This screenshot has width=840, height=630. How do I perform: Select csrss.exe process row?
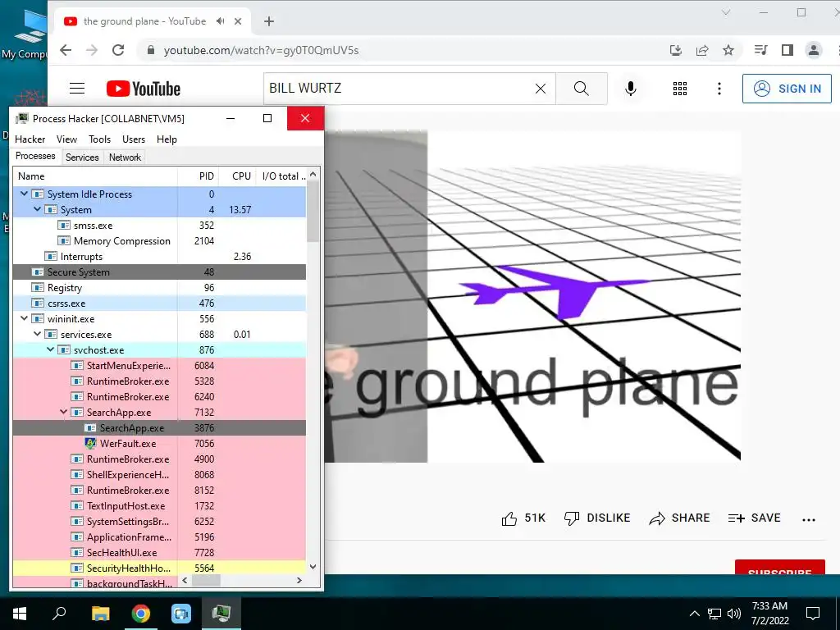pos(159,304)
